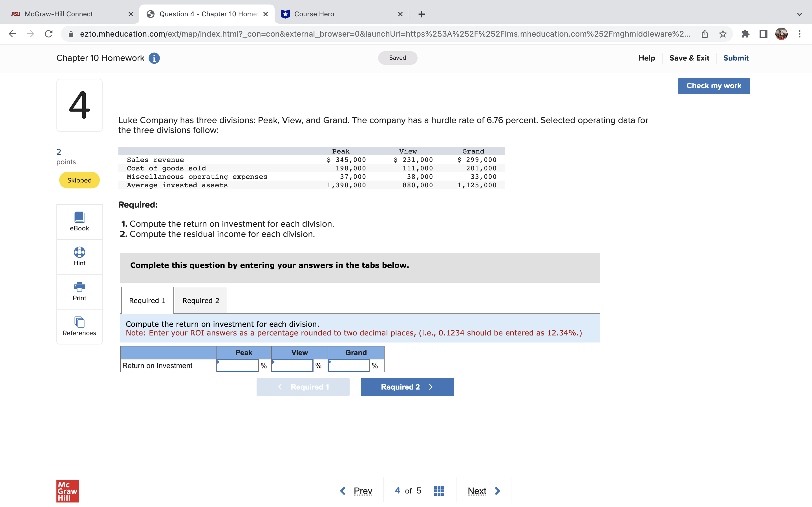The width and height of the screenshot is (812, 507).
Task: Click the Peak return on investment field
Action: click(x=237, y=366)
